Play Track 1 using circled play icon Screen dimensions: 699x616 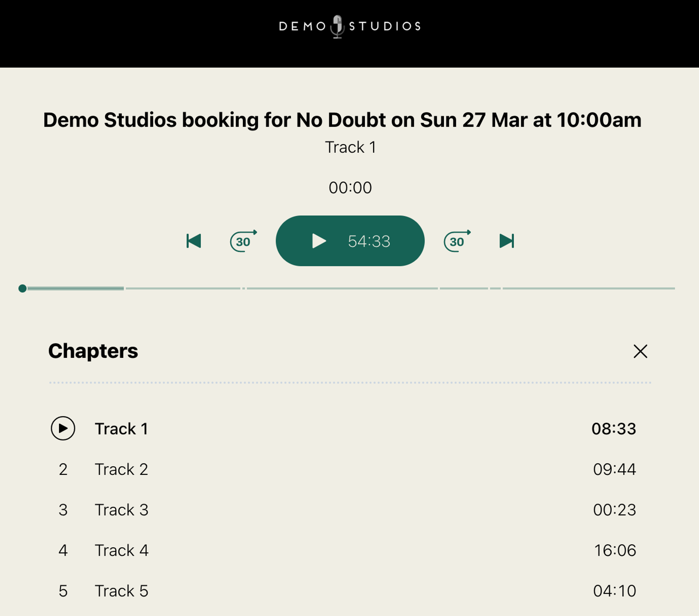click(63, 428)
